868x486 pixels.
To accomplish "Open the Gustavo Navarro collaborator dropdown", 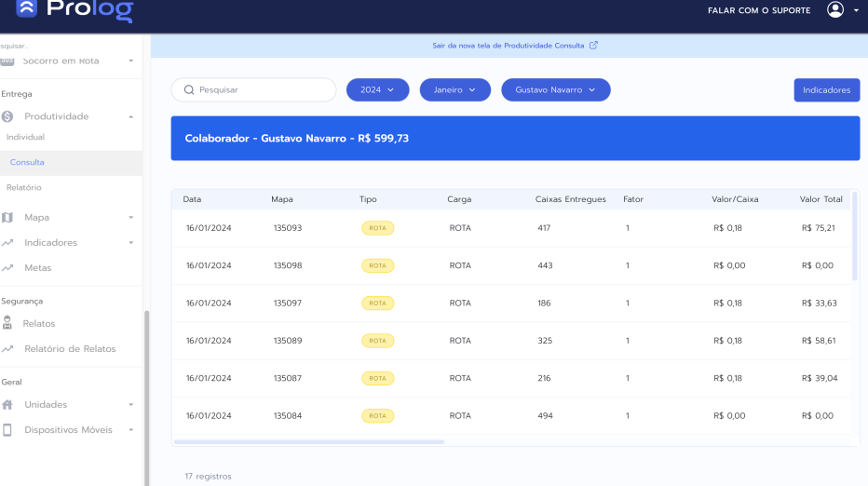I will click(555, 90).
